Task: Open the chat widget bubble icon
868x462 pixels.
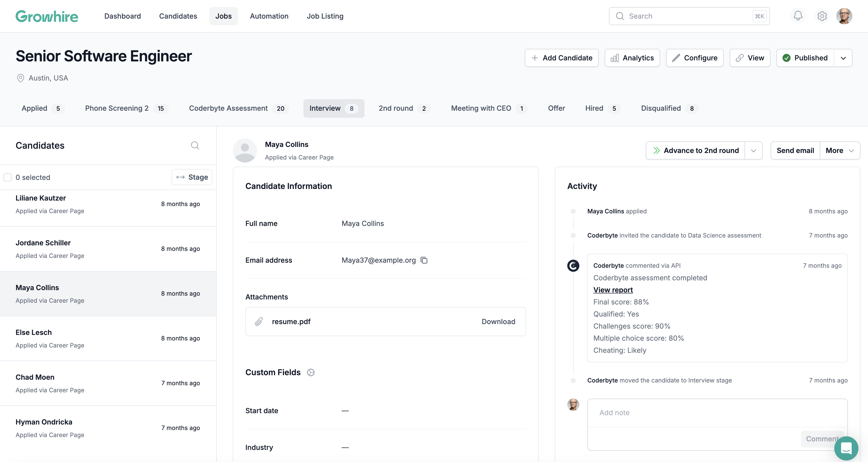Action: [846, 448]
